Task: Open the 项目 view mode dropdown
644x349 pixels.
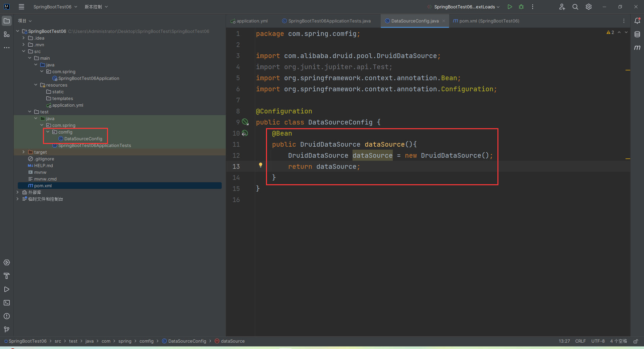Action: click(x=25, y=21)
